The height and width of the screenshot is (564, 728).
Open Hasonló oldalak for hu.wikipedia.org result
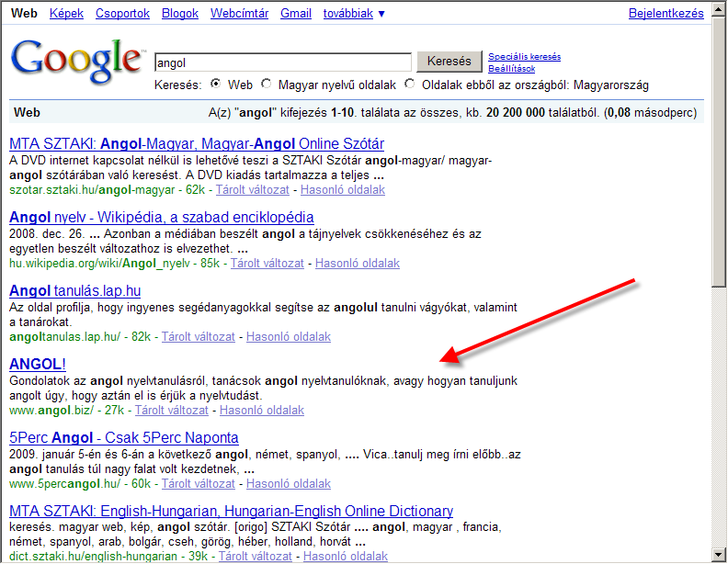(358, 264)
